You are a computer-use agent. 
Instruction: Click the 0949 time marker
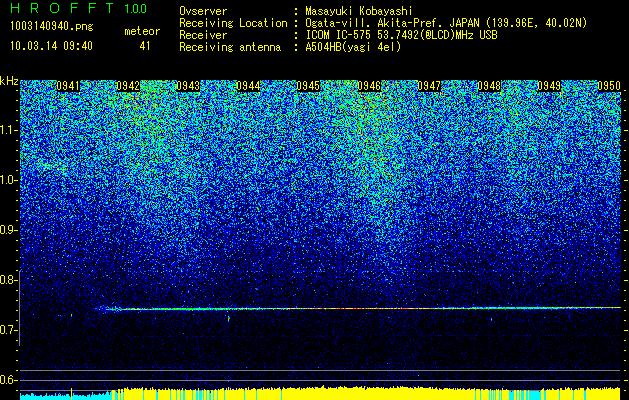point(549,86)
